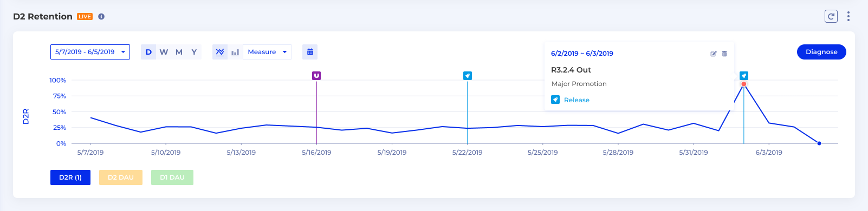868x211 pixels.
Task: Toggle the D1 DAU series
Action: 172,177
